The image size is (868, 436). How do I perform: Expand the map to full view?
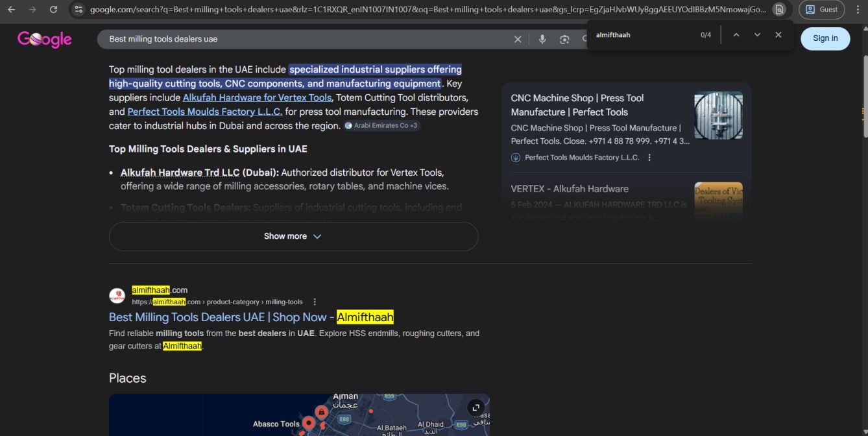point(476,407)
